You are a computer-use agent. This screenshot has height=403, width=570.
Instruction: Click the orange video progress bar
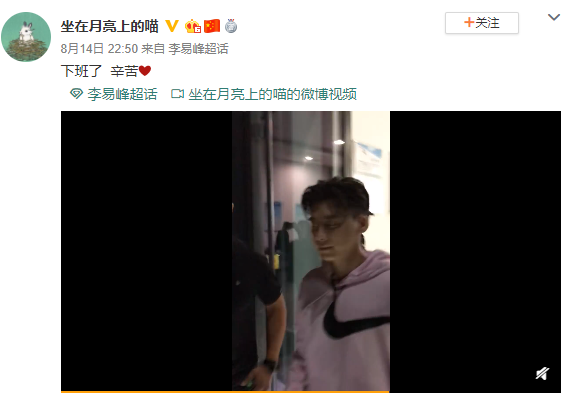(225, 392)
